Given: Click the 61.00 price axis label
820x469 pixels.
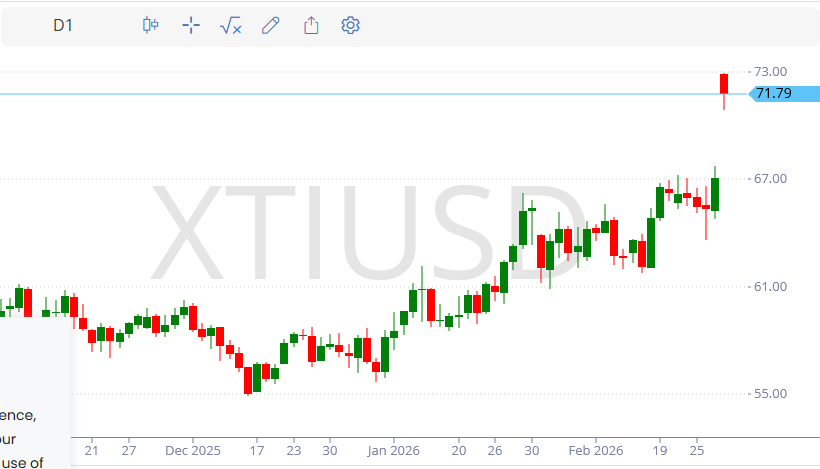Looking at the screenshot, I should (x=770, y=287).
